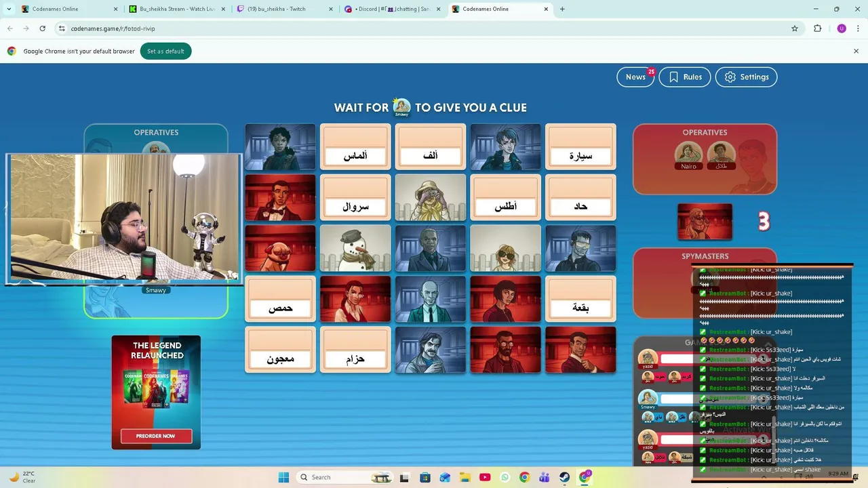Open Google Chrome taskbar icon

coord(524,477)
